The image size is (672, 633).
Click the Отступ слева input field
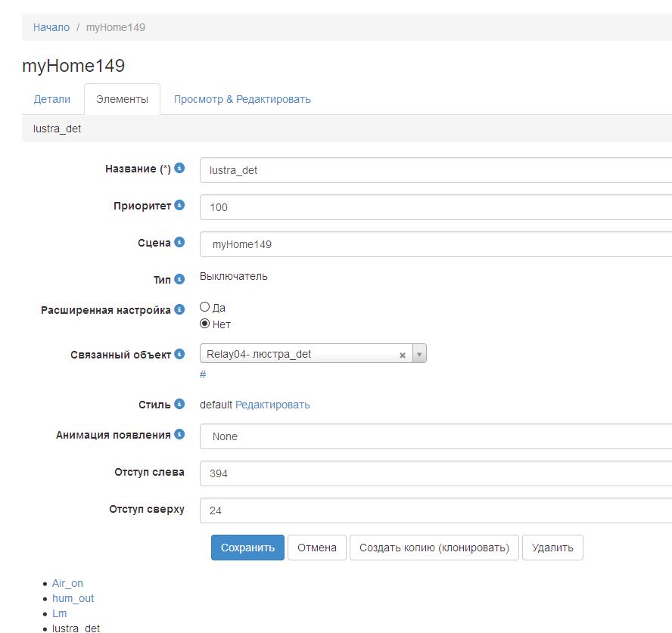435,473
